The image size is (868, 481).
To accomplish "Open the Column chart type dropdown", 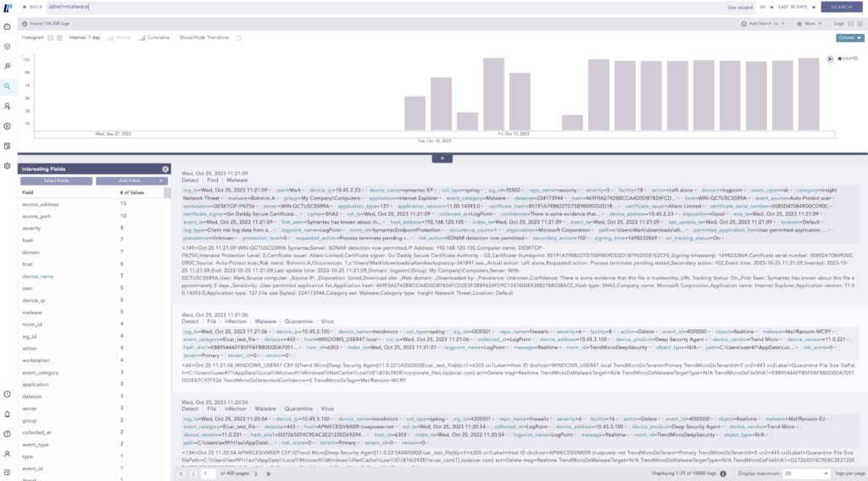I will point(849,37).
